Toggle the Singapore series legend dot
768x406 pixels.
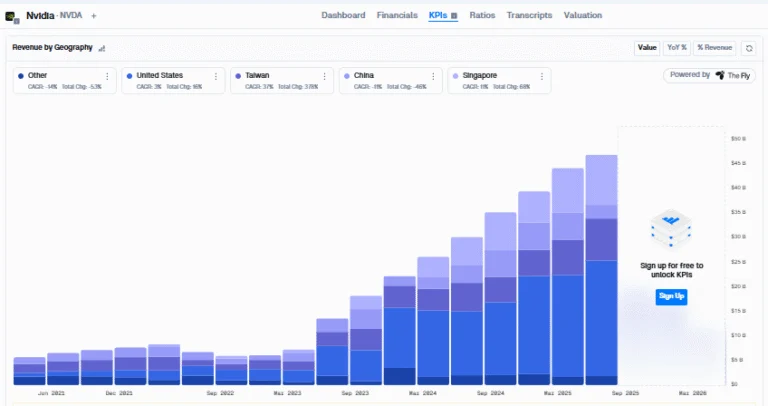point(456,76)
